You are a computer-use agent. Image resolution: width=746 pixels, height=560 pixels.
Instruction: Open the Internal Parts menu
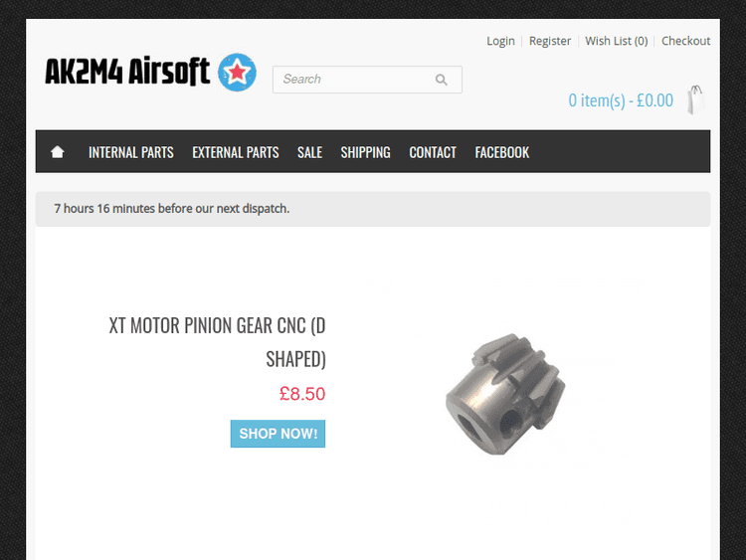(x=131, y=152)
